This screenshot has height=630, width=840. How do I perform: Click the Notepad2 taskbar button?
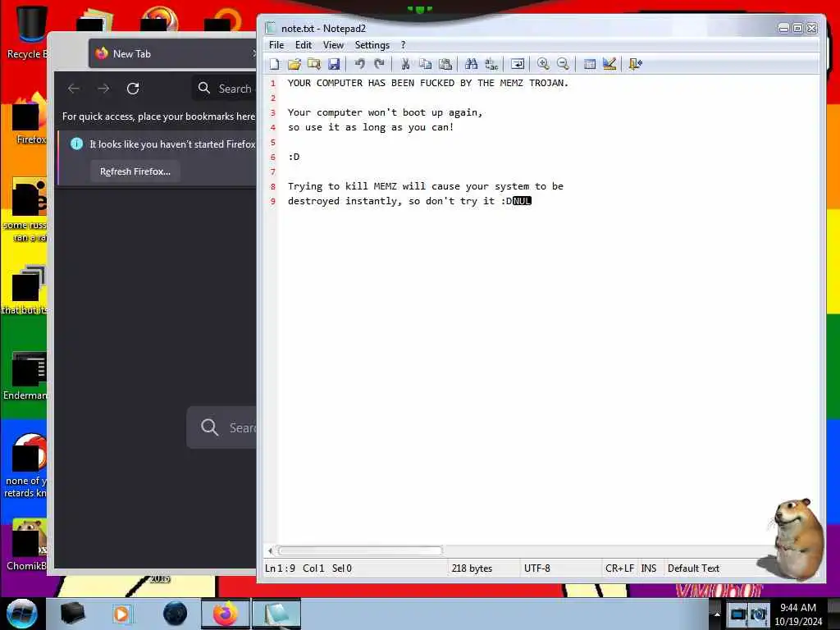[276, 614]
